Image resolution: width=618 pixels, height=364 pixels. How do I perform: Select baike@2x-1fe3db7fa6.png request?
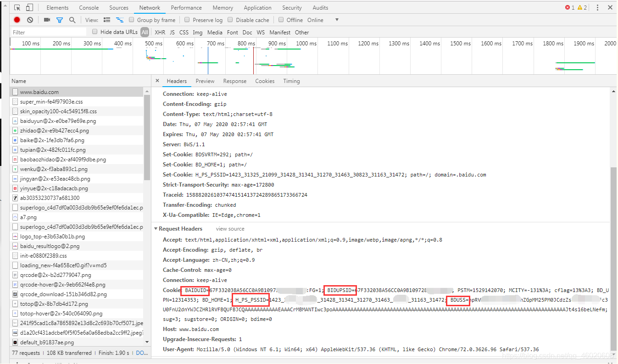[77, 140]
